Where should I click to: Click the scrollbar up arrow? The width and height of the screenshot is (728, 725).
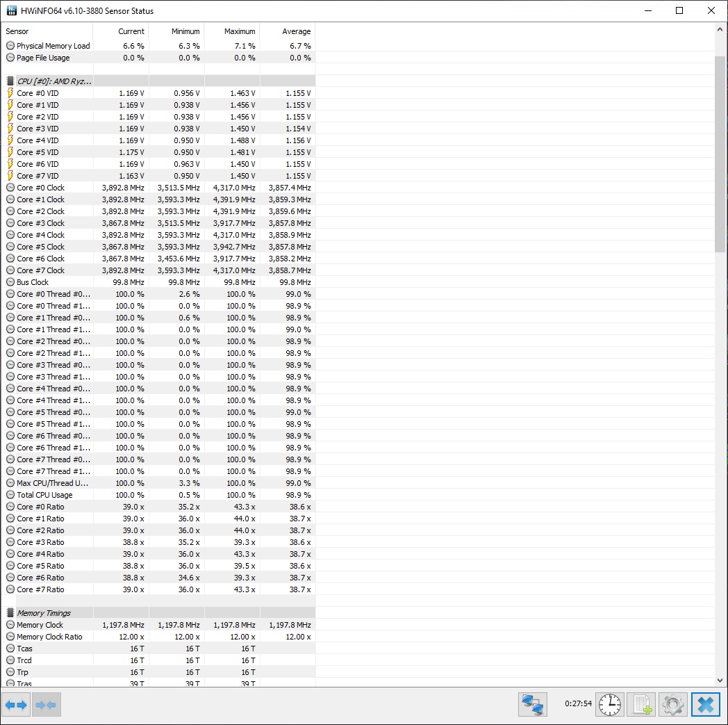pyautogui.click(x=720, y=30)
